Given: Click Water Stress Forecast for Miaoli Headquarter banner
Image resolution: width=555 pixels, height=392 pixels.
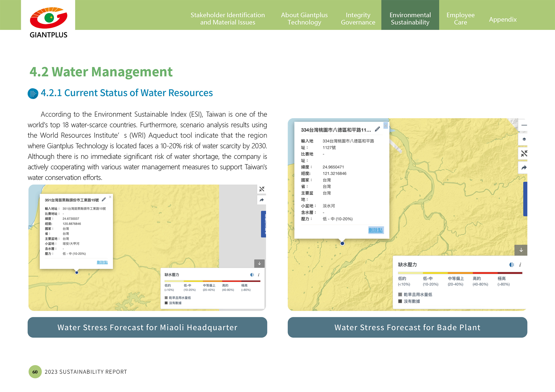Looking at the screenshot, I should click(147, 327).
